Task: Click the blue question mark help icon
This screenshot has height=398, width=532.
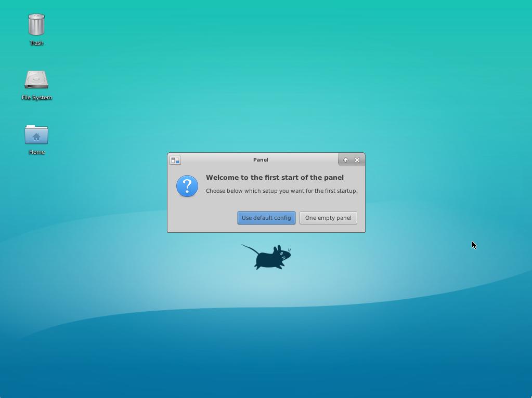Action: pos(187,185)
